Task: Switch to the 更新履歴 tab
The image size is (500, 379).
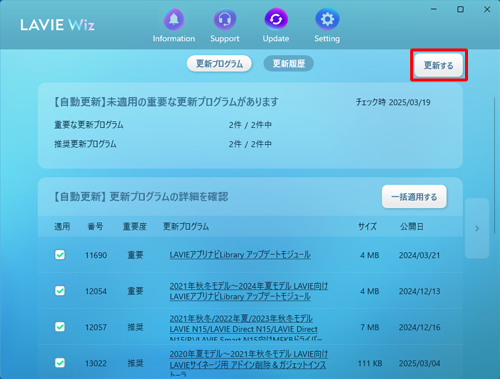Action: click(289, 64)
